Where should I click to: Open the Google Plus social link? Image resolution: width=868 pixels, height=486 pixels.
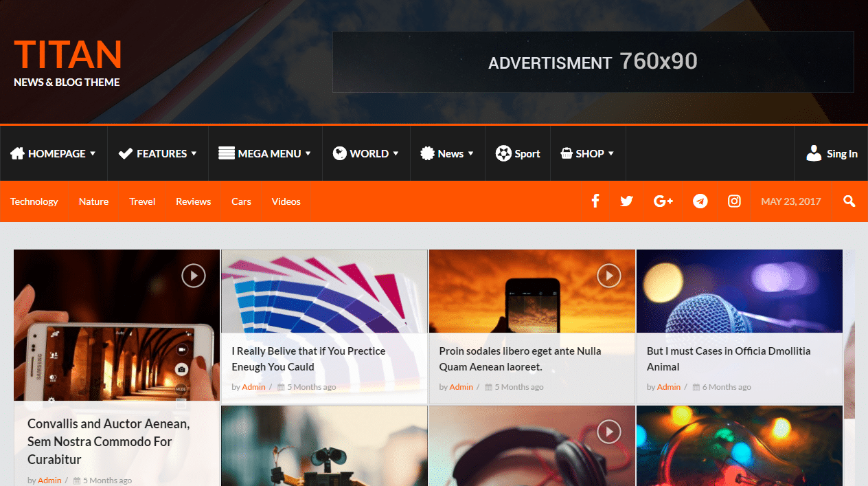(663, 201)
